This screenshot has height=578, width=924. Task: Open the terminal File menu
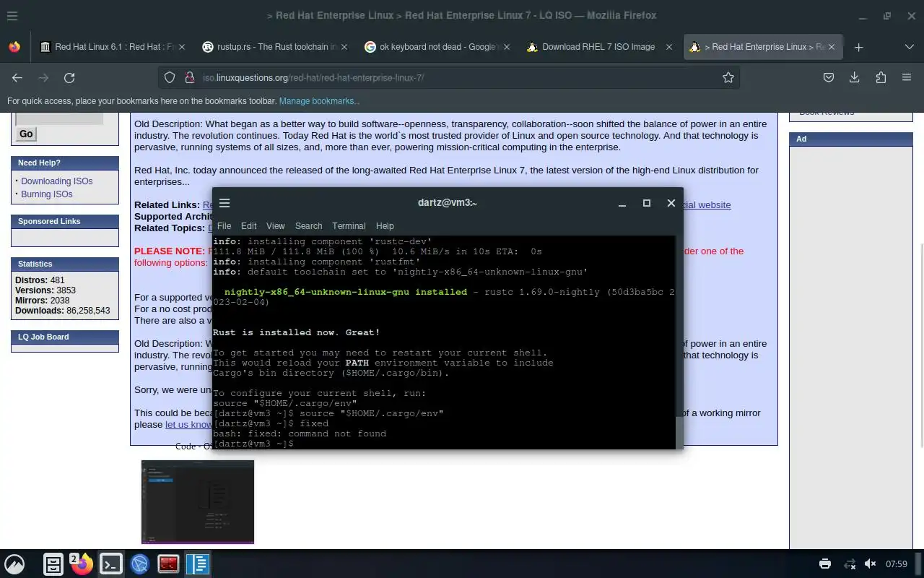click(225, 226)
